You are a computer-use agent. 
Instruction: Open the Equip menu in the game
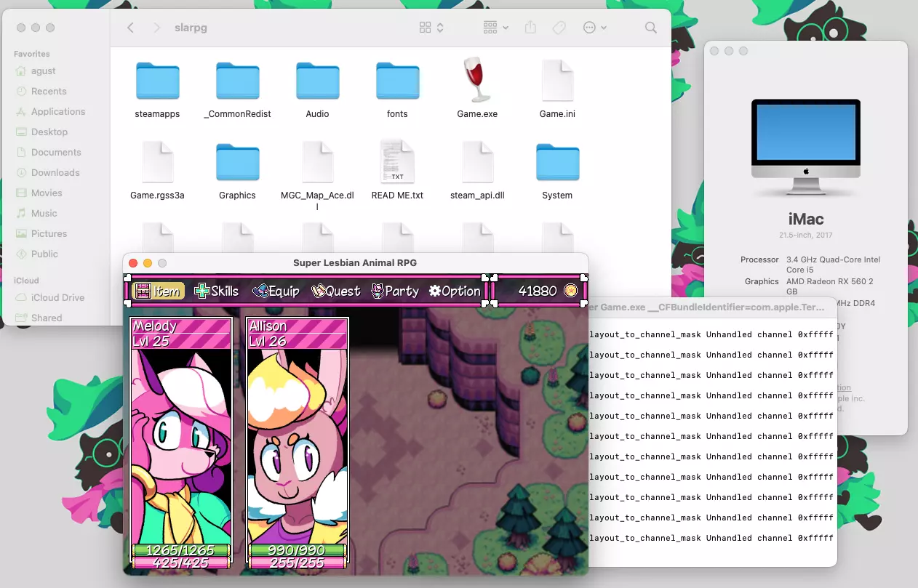[x=276, y=291]
